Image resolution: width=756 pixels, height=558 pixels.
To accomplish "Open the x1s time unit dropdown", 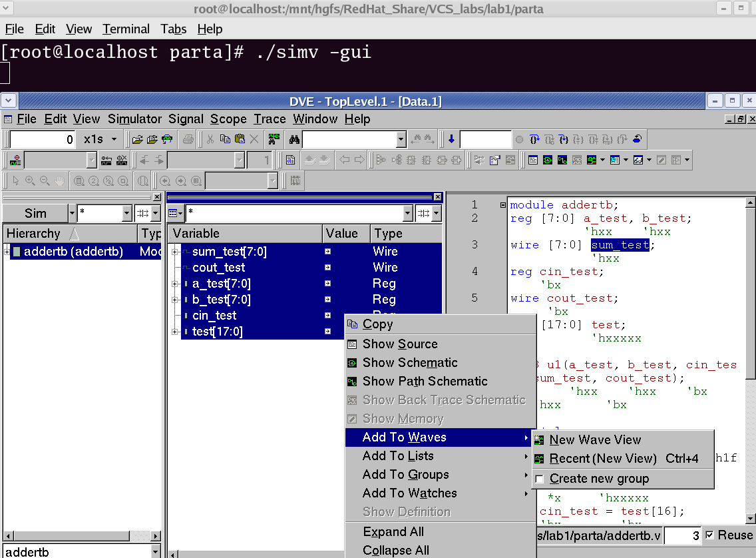I will [114, 140].
